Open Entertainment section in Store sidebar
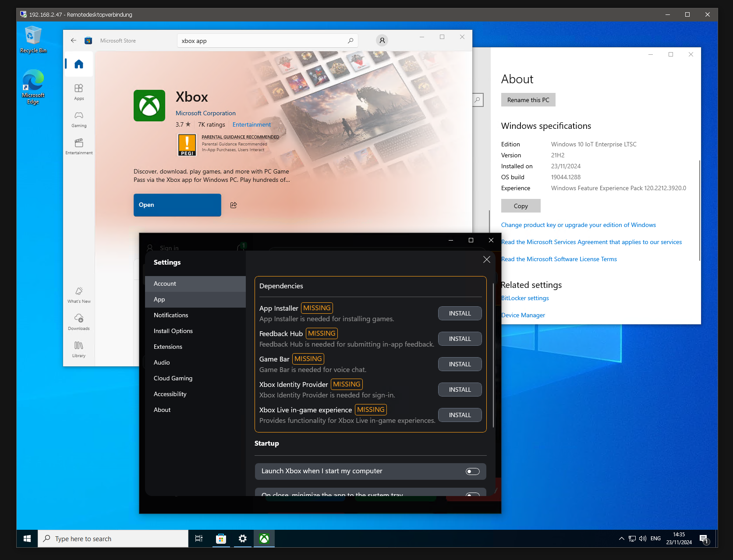Viewport: 733px width, 560px height. 79,146
